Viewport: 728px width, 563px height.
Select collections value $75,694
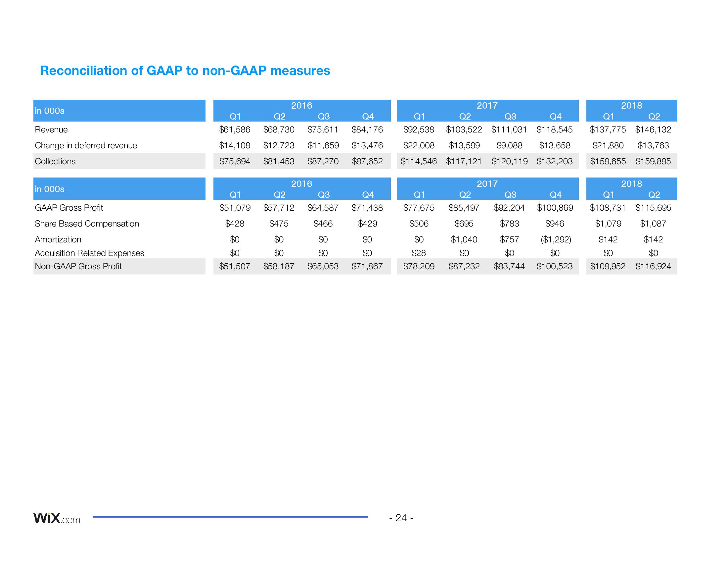(235, 161)
